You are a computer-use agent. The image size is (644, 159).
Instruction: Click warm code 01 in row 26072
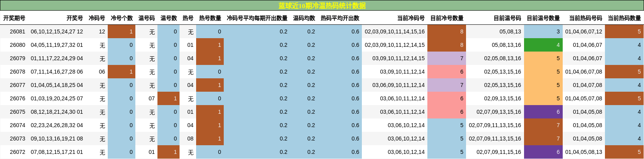[152, 152]
